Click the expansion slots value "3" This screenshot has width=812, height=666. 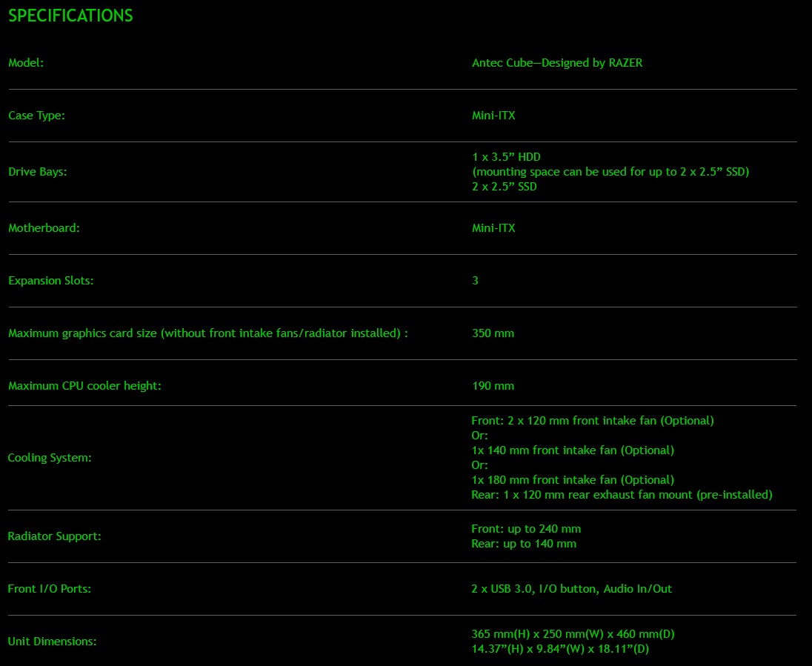tap(476, 281)
